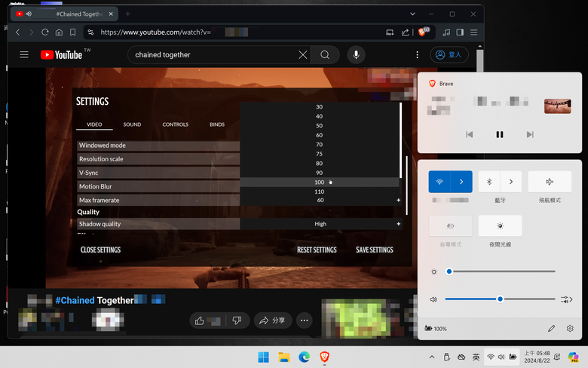
Task: Click the cast to device icon
Action: point(390,32)
